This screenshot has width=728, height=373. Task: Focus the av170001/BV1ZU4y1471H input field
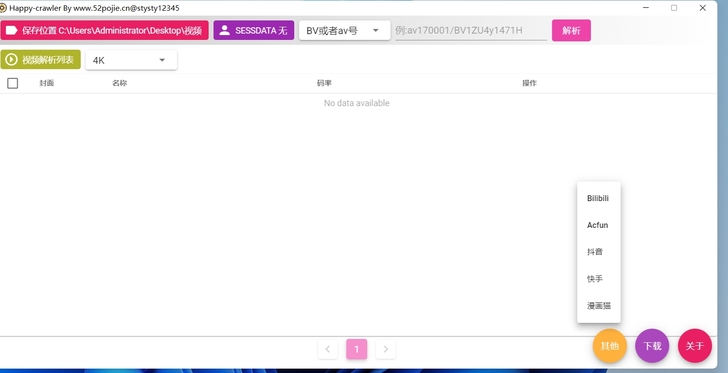click(x=471, y=31)
